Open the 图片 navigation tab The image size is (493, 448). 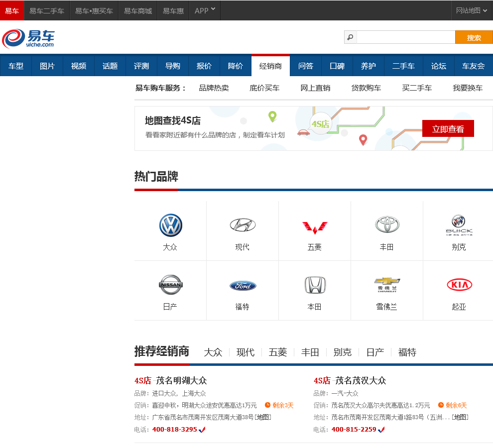pos(47,66)
